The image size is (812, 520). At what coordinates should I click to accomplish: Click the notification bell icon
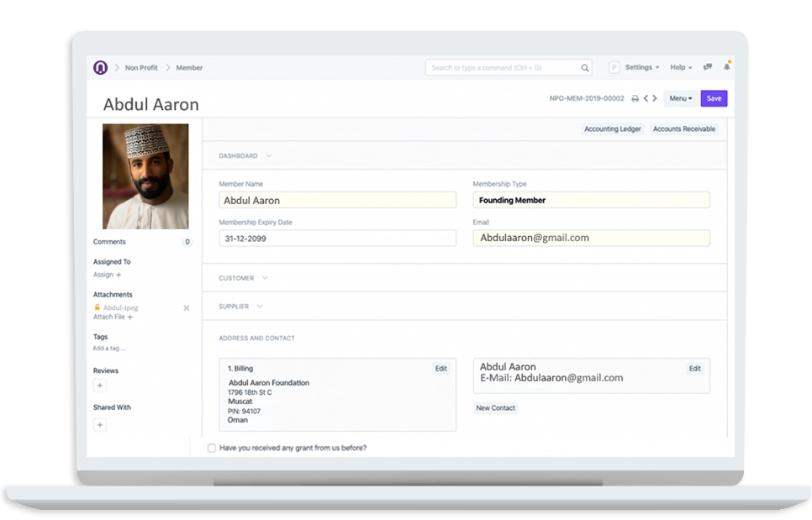click(725, 67)
